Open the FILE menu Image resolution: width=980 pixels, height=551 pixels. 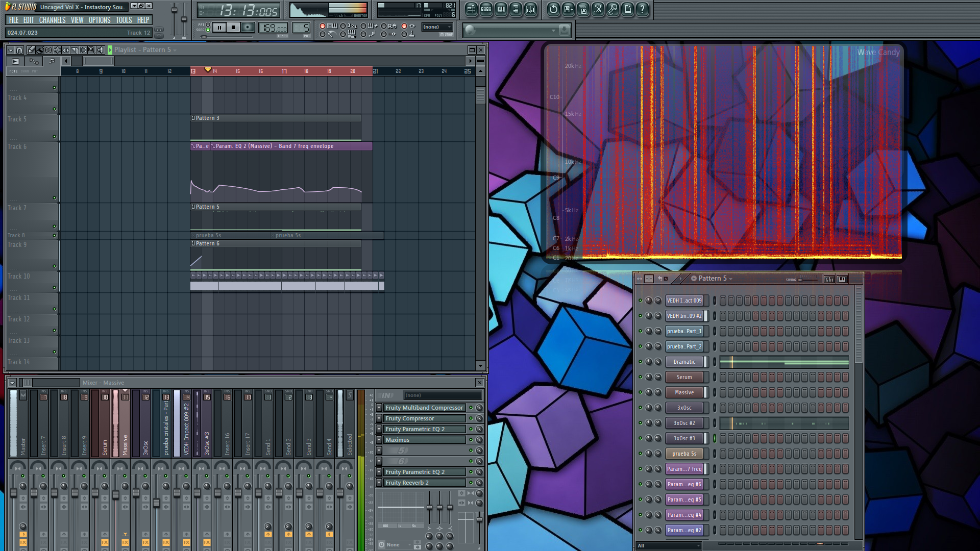click(x=14, y=20)
